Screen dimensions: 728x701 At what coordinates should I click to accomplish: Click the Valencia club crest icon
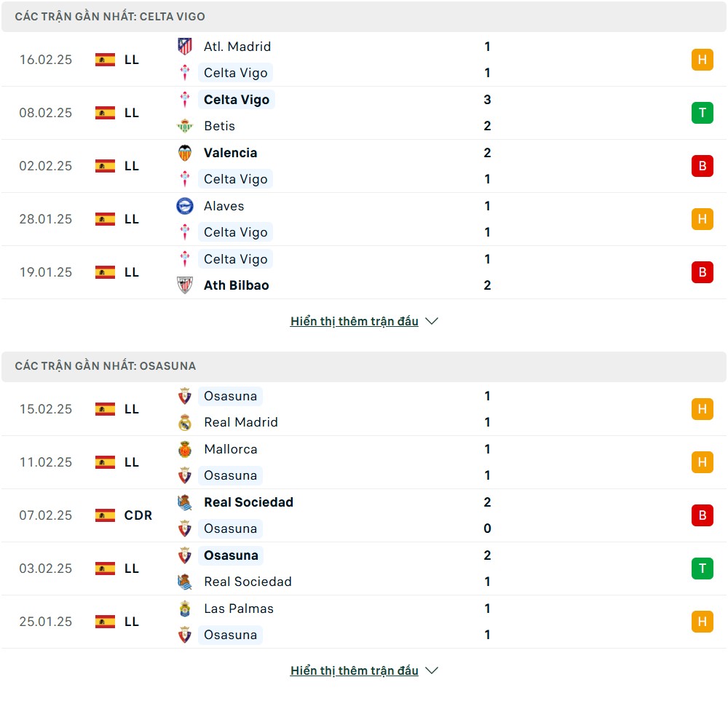(185, 153)
